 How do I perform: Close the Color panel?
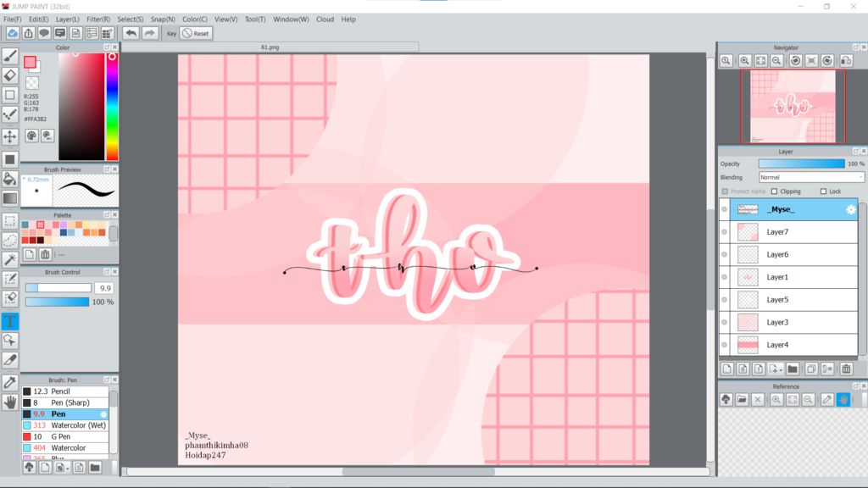pyautogui.click(x=114, y=47)
